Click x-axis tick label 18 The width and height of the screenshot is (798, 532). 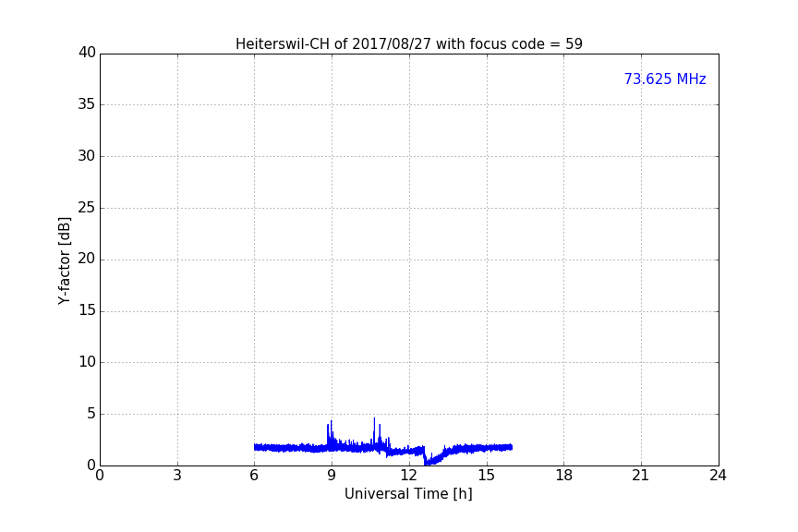point(564,476)
